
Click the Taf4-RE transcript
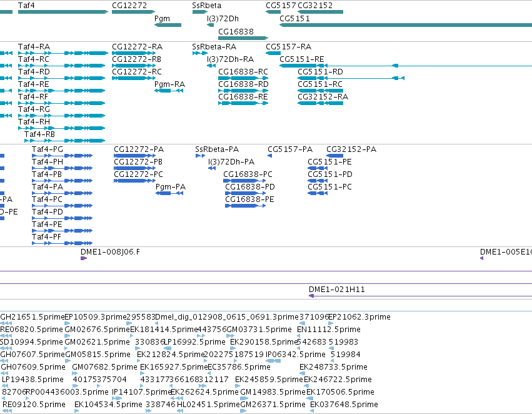pos(62,91)
